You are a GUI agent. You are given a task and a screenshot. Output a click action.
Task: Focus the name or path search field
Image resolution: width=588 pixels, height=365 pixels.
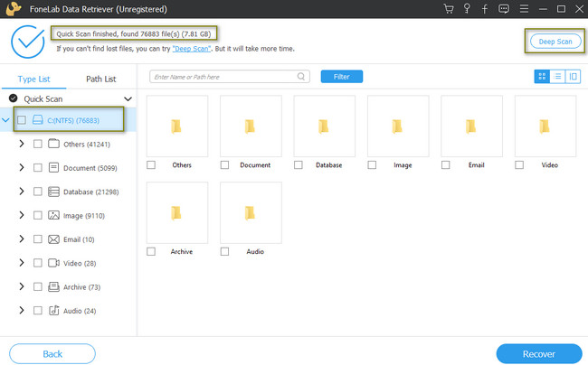(x=230, y=77)
